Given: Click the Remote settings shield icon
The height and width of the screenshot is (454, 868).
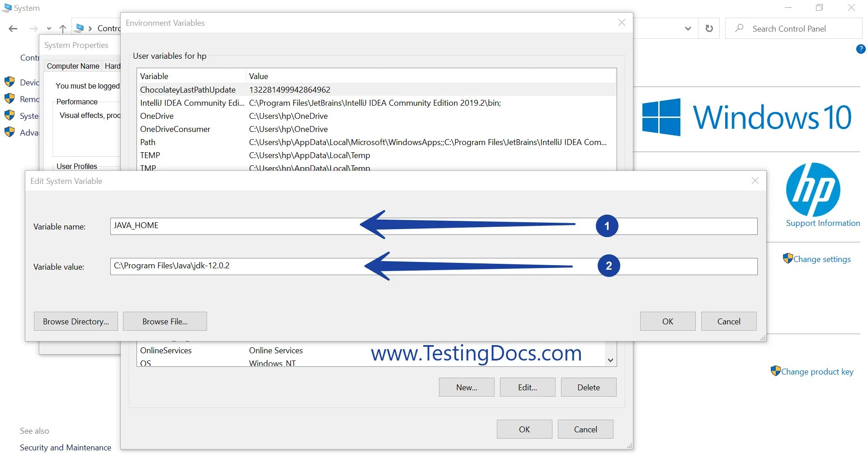Looking at the screenshot, I should coord(10,99).
